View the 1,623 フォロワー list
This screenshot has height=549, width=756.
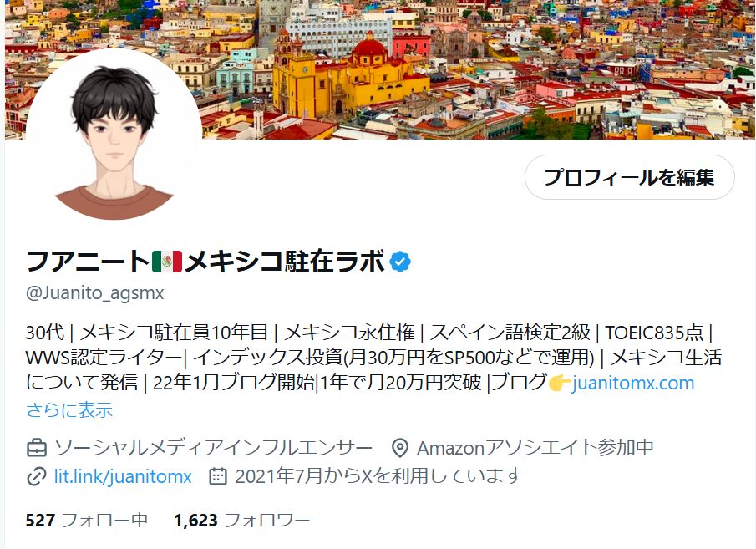pos(242,521)
